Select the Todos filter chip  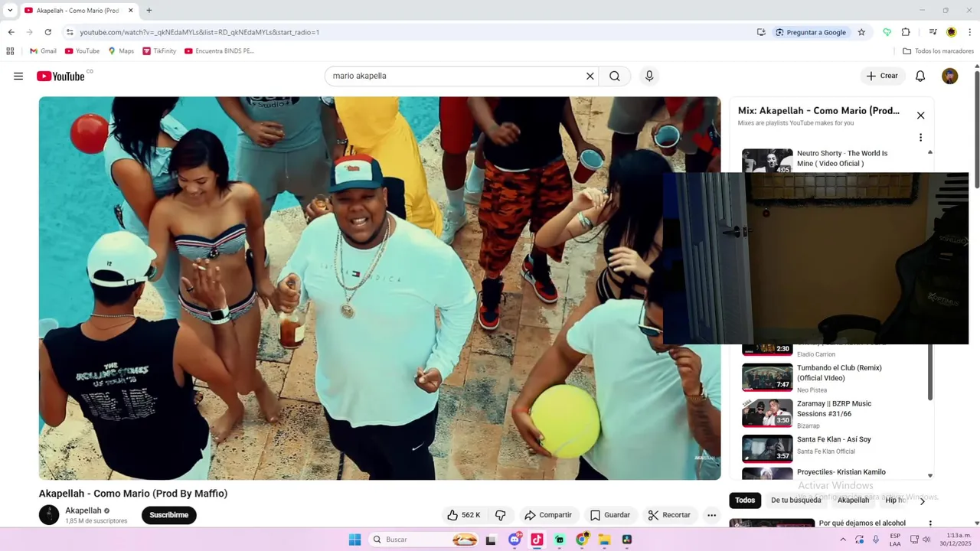pos(745,500)
